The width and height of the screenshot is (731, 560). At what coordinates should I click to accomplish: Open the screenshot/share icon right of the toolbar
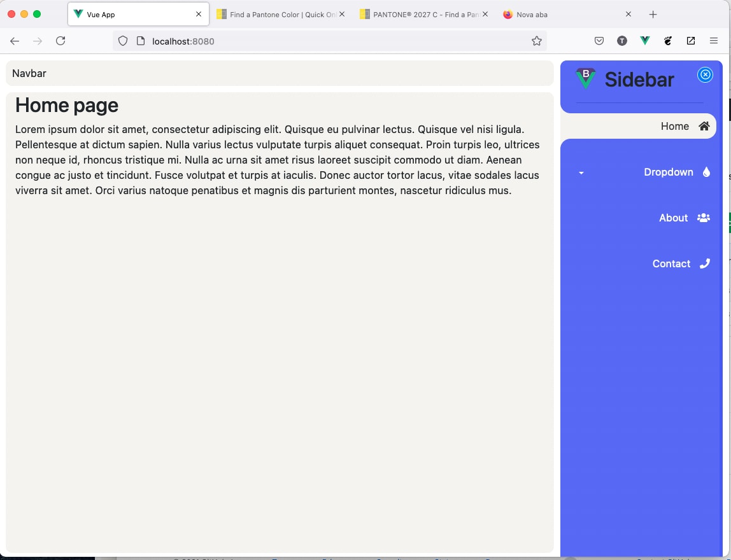tap(691, 40)
